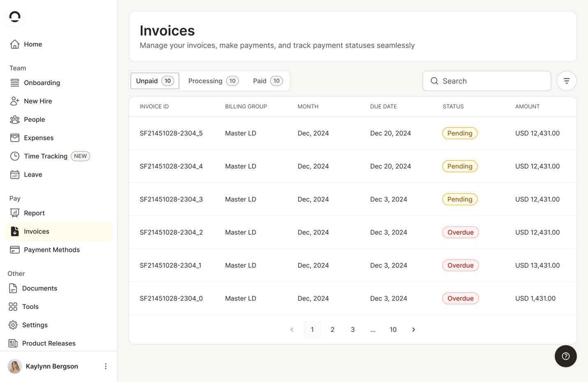Open invoice SF21451028-2304_4

tap(171, 167)
